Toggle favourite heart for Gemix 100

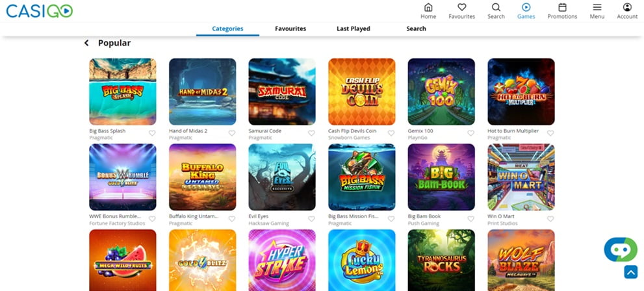470,133
